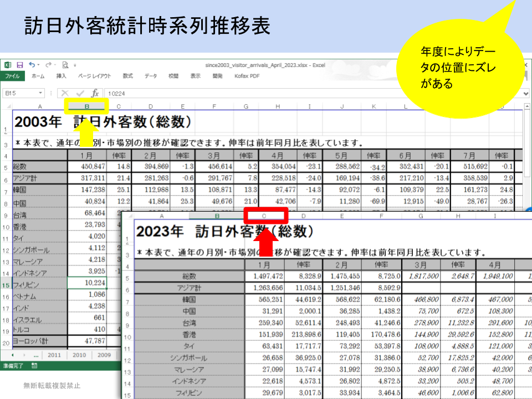532x399 pixels.
Task: Select the 450,847 total cell for 2003
Action: [87, 167]
